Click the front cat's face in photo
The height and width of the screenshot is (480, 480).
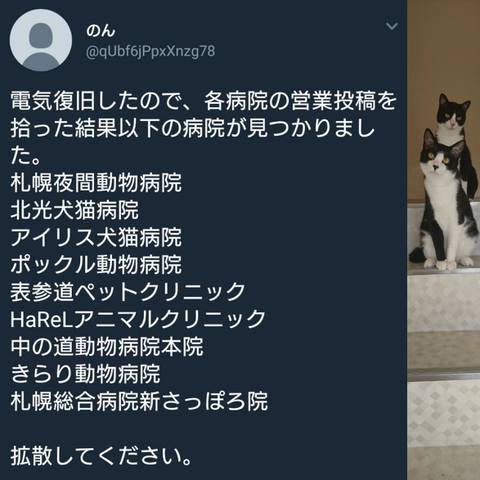pos(439,160)
